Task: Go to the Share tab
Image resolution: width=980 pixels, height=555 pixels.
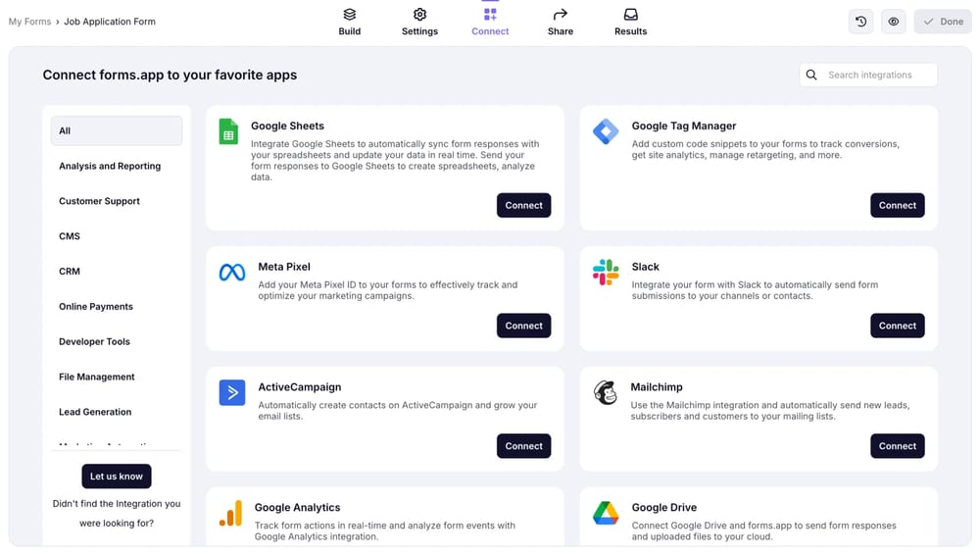Action: coord(561,22)
